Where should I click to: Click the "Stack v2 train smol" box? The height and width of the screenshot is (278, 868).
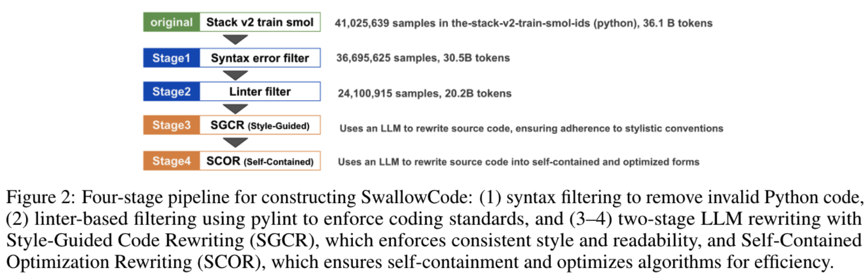point(260,22)
